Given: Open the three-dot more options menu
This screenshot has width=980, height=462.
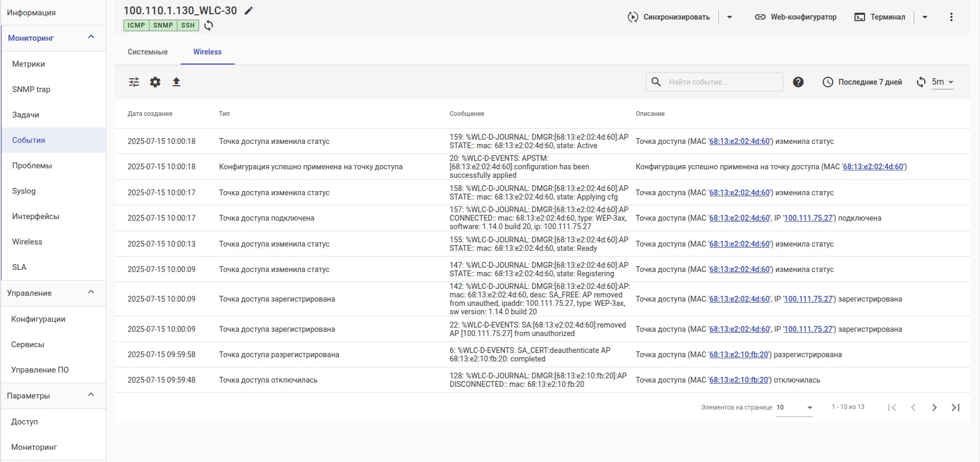Looking at the screenshot, I should 951,17.
